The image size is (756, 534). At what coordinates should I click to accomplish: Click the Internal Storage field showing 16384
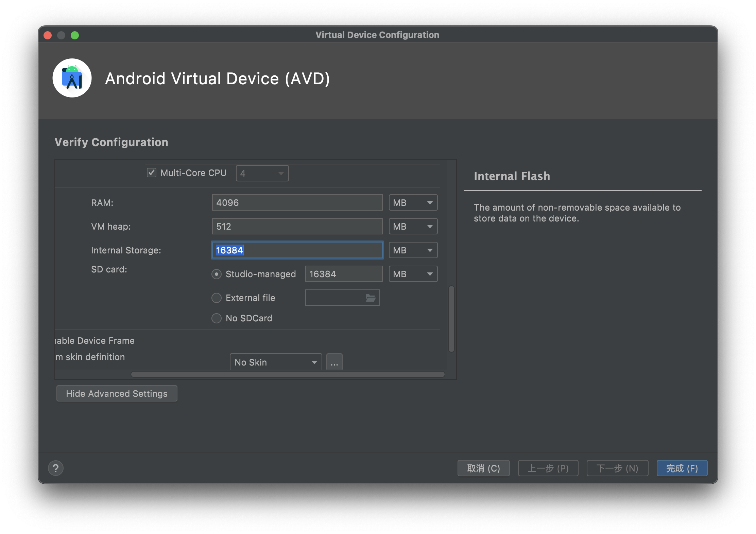point(297,250)
